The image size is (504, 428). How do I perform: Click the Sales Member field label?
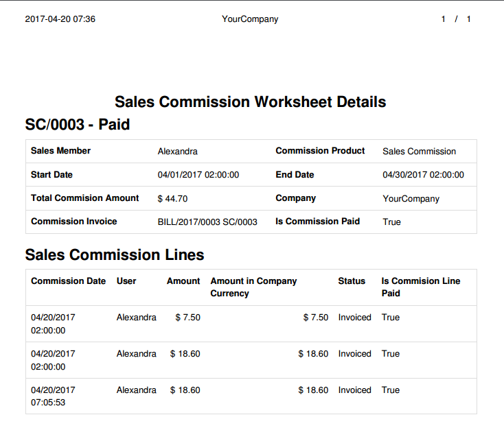pos(60,151)
